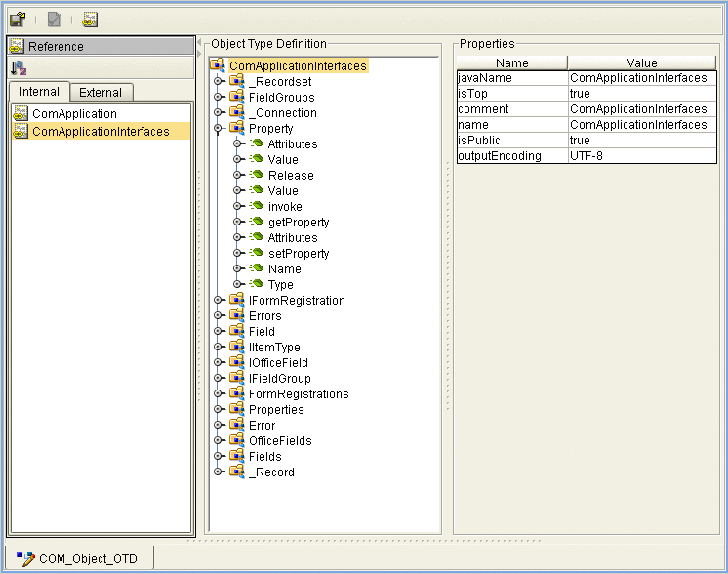
Task: Expand the Release child node
Action: pos(237,175)
